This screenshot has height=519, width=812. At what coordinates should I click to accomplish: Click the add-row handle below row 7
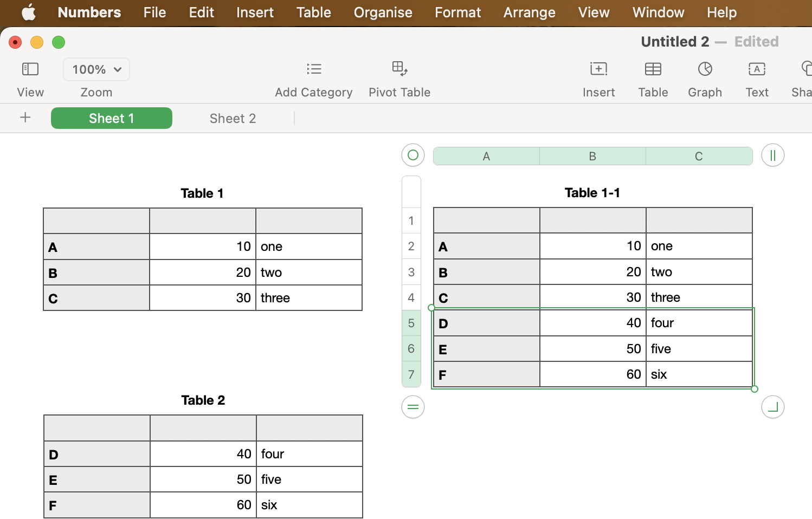pyautogui.click(x=413, y=407)
